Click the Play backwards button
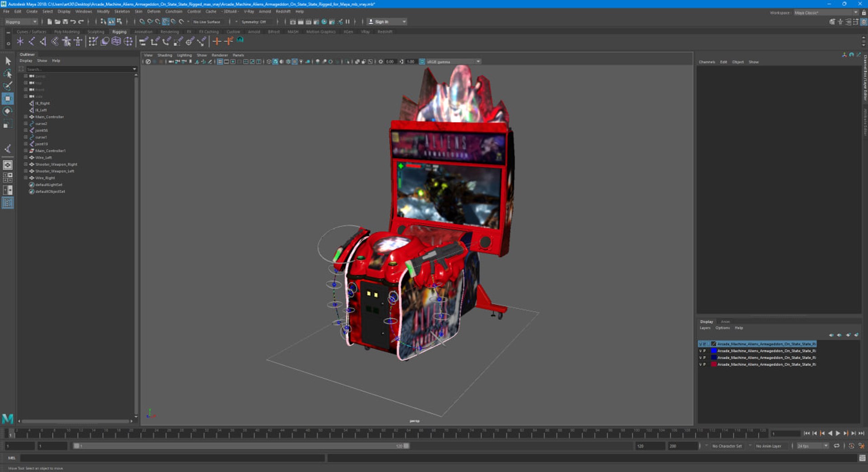Viewport: 868px width, 472px height. (x=830, y=433)
